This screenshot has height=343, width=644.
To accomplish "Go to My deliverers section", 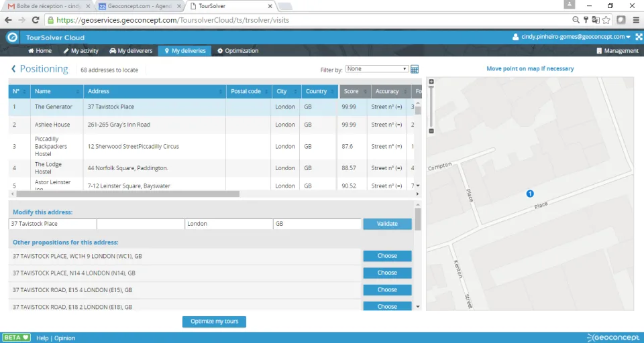I will [131, 51].
